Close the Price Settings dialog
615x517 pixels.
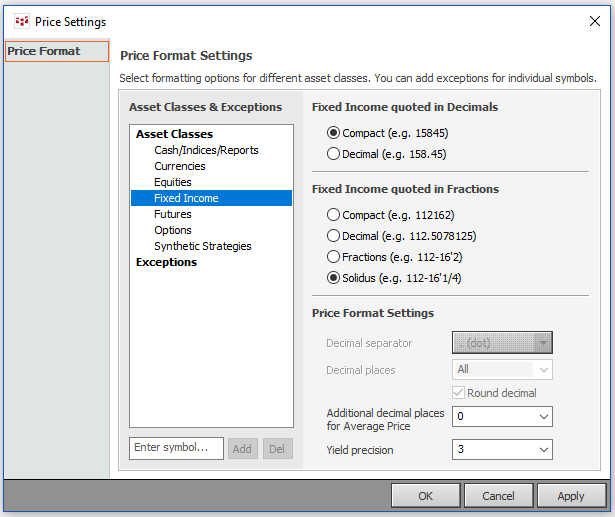point(595,21)
